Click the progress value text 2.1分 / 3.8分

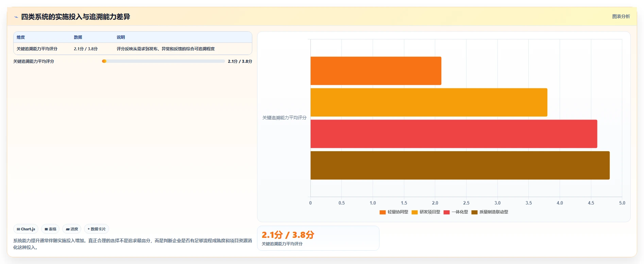click(x=240, y=61)
